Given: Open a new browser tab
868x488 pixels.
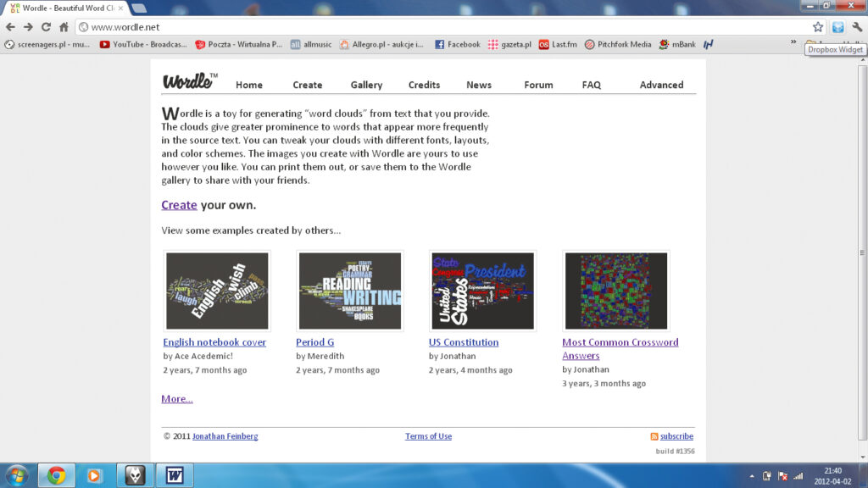Looking at the screenshot, I should (x=139, y=8).
